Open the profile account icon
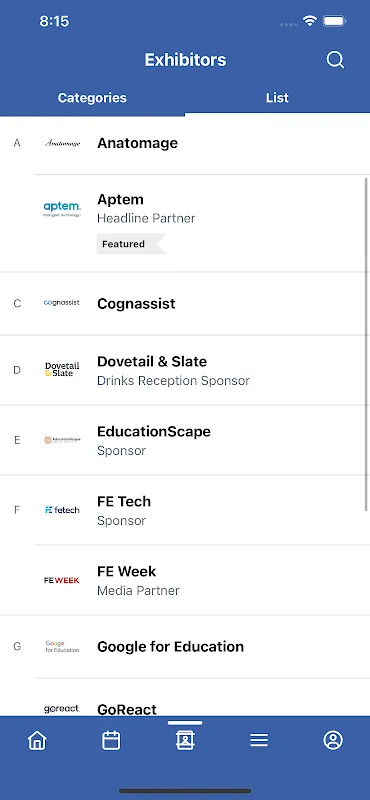The width and height of the screenshot is (370, 800). (x=333, y=740)
